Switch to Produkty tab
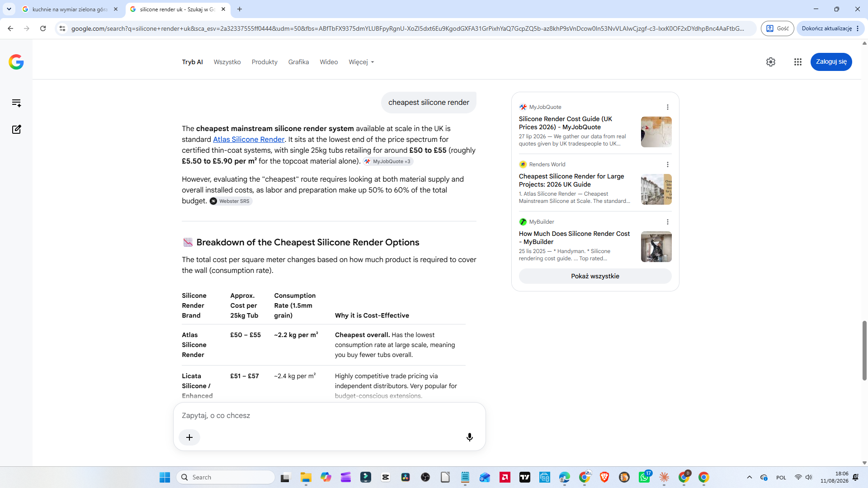The image size is (868, 488). [264, 62]
